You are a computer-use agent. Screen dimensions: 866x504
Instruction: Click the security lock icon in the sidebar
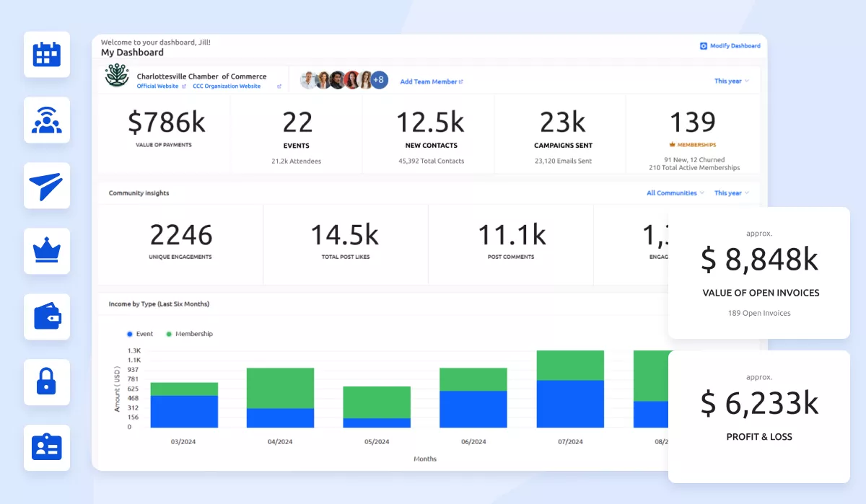(46, 382)
